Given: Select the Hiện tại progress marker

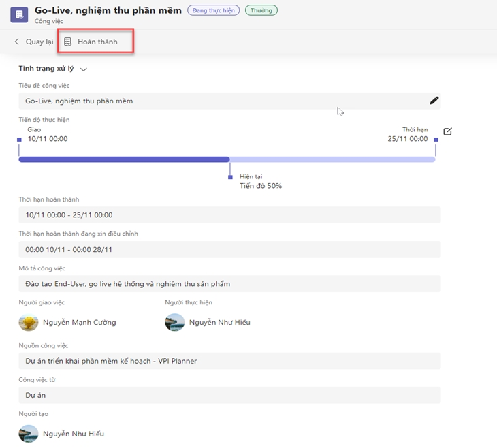Looking at the screenshot, I should [230, 177].
